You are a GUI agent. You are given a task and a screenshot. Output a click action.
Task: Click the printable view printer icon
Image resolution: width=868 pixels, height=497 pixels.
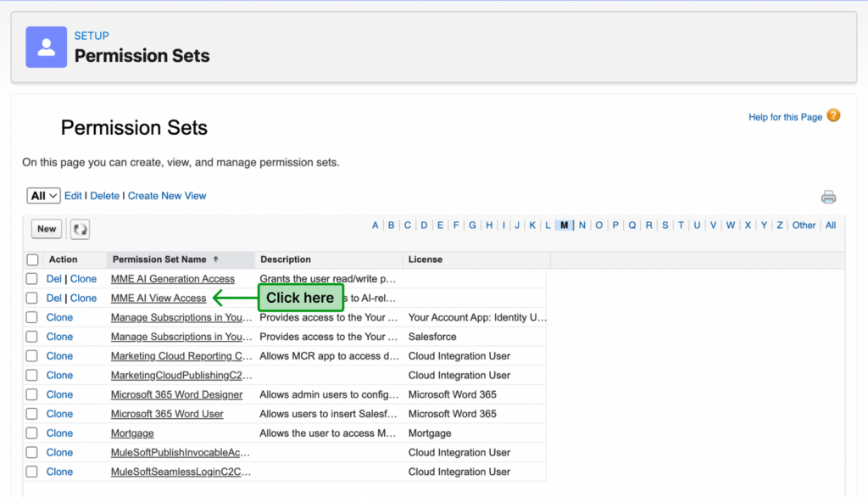click(x=828, y=197)
